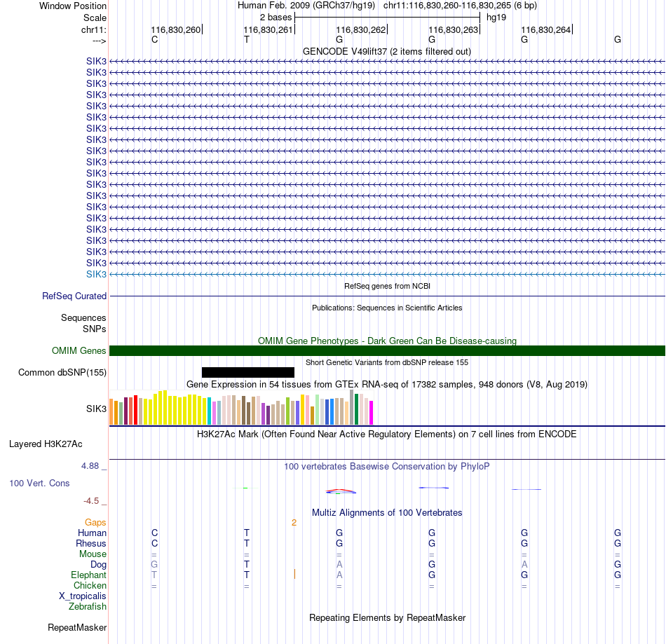666x644 pixels.
Task: Select the X_tropicalis alignment row label
Action: point(83,596)
